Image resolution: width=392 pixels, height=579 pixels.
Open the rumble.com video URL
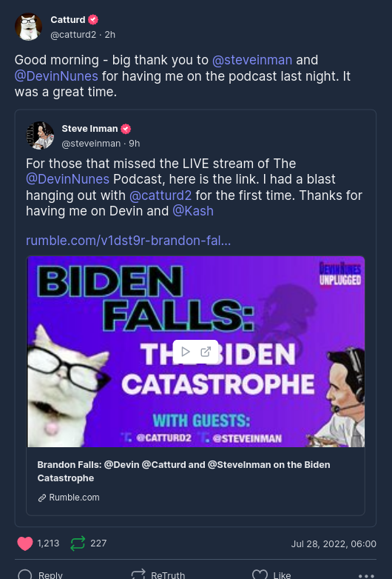pos(129,241)
